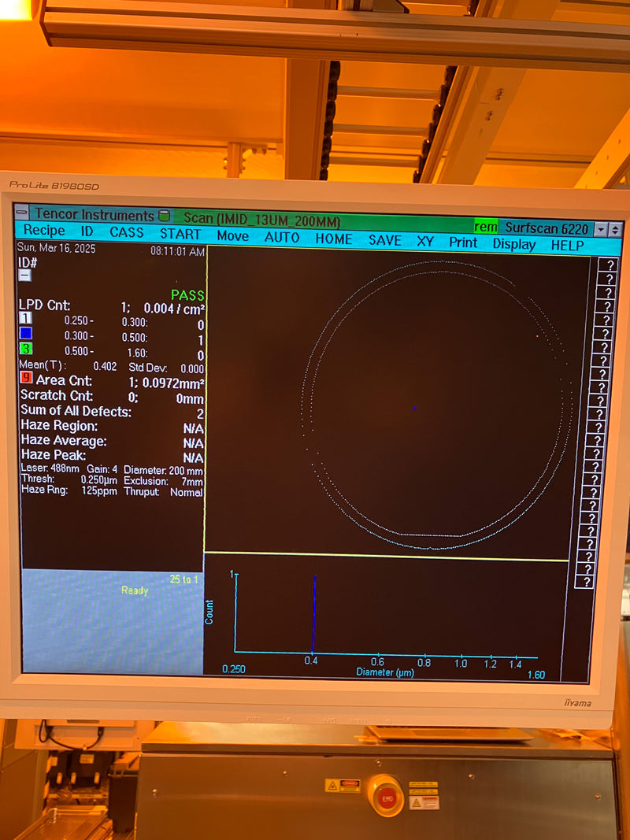Screen dimensions: 630x840
Task: Click the bottom question-mark icon in right column
Action: click(587, 583)
